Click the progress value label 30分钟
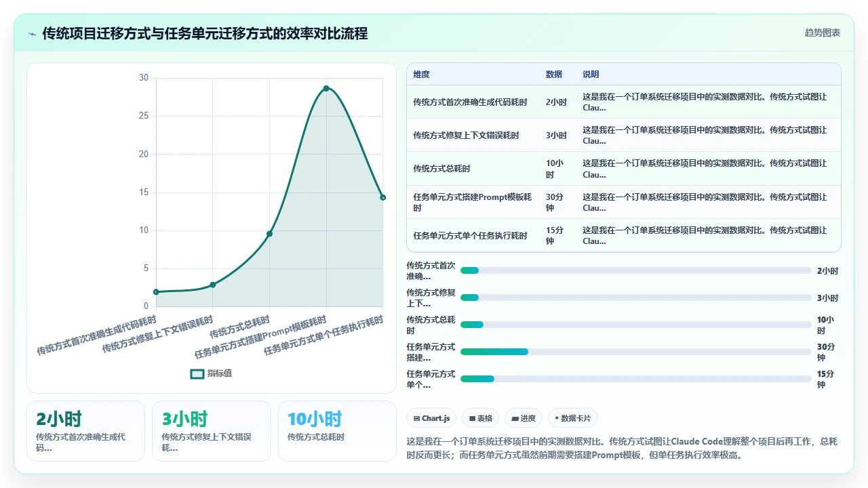 click(826, 352)
